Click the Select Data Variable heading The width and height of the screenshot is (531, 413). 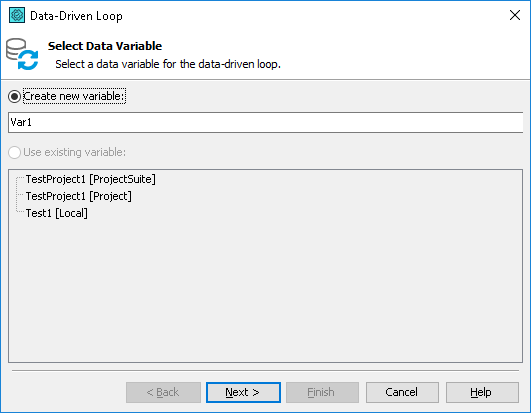click(105, 46)
